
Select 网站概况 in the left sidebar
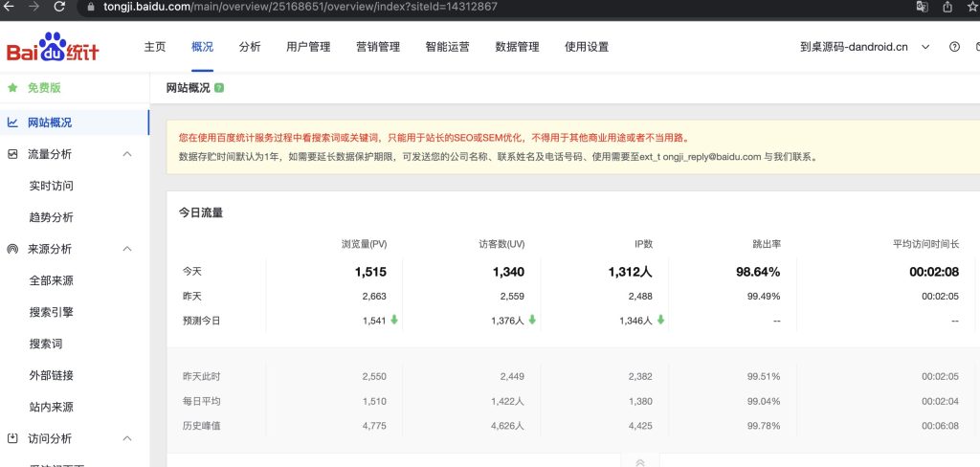click(x=50, y=122)
